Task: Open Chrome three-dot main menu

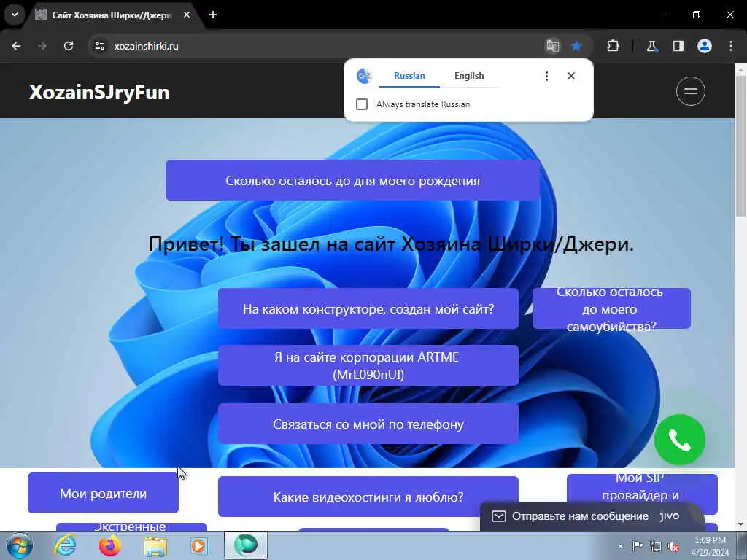Action: click(x=731, y=46)
